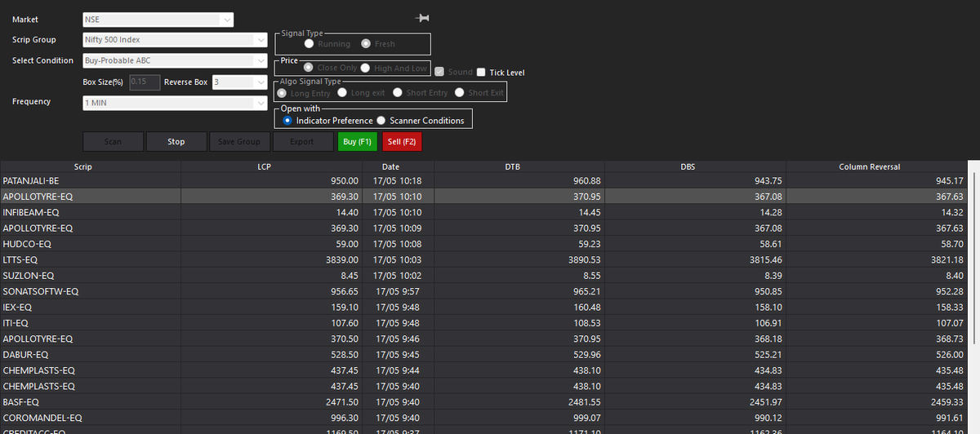Stop the running scan
Viewport: 980px width, 434px height.
(x=176, y=142)
